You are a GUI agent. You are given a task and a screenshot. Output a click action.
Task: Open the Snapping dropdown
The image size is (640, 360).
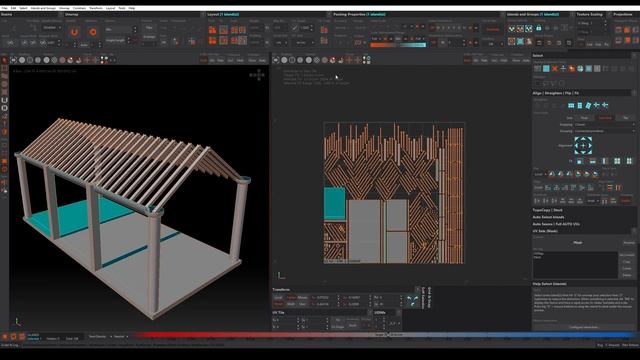[604, 124]
